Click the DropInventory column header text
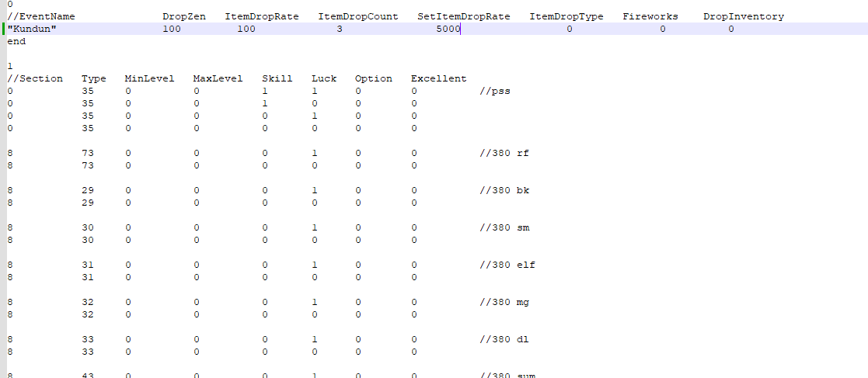868x378 pixels. coord(744,16)
